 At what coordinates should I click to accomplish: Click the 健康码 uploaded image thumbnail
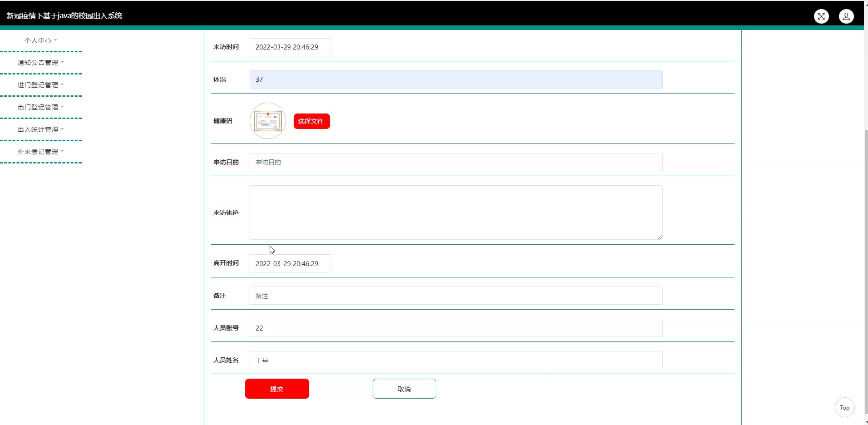pyautogui.click(x=268, y=121)
